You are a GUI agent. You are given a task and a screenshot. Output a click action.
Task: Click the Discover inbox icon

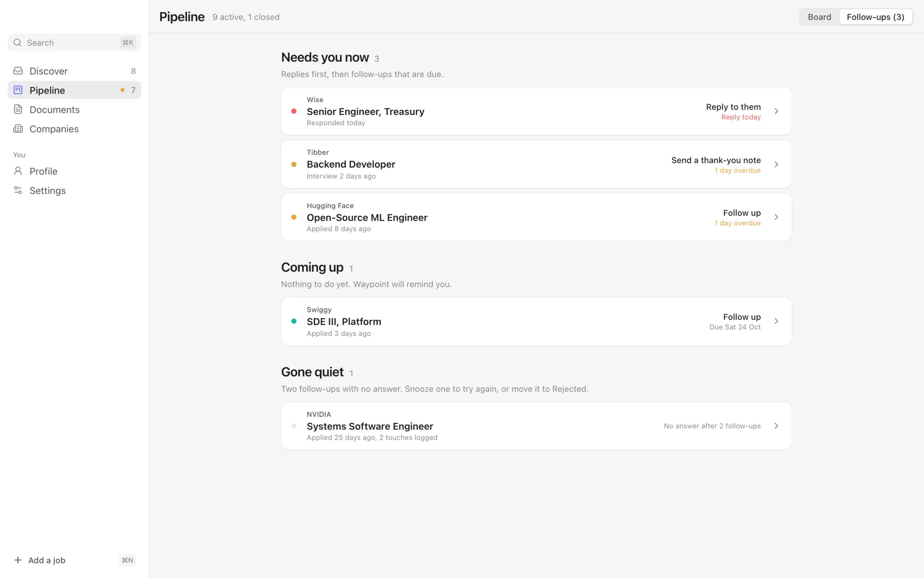[x=18, y=71]
